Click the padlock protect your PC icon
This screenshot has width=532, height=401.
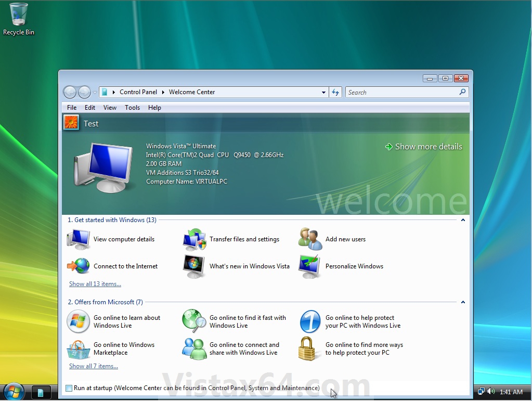307,348
